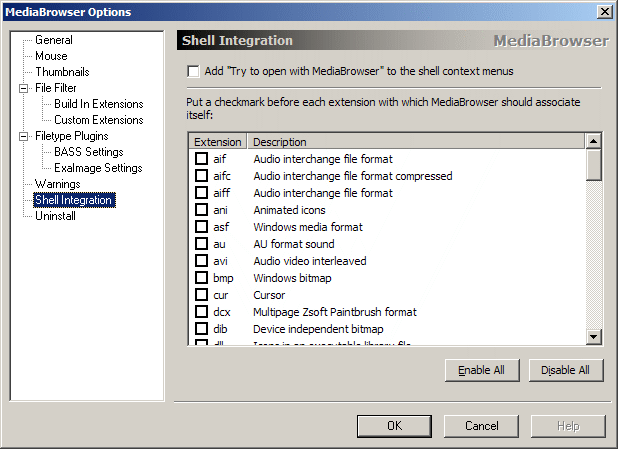This screenshot has width=618, height=449.
Task: Open Build In Extensions settings
Action: [99, 104]
